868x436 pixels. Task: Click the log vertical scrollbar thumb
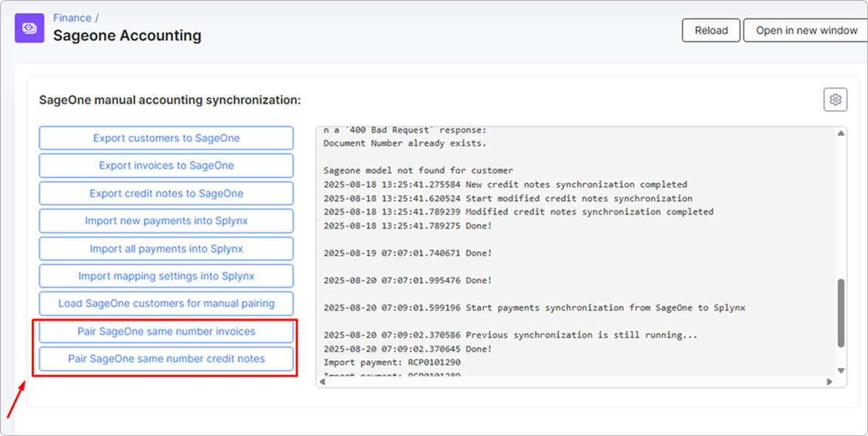coord(841,313)
